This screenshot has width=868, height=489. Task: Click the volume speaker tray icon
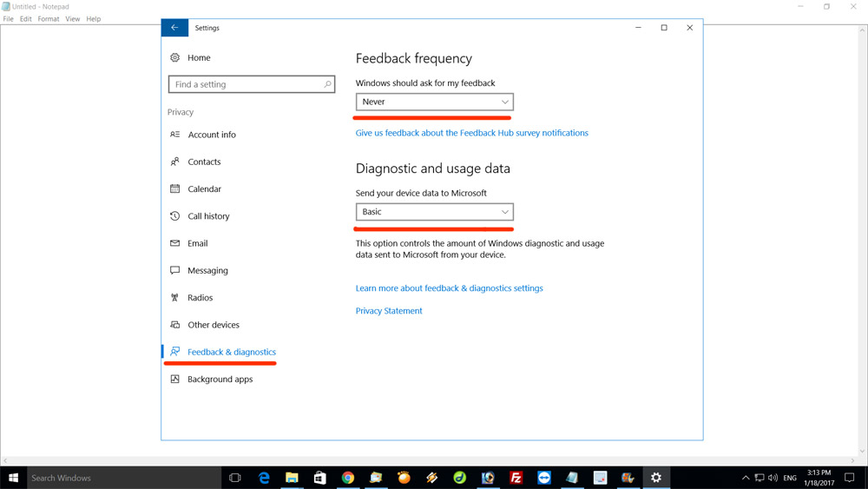click(773, 478)
